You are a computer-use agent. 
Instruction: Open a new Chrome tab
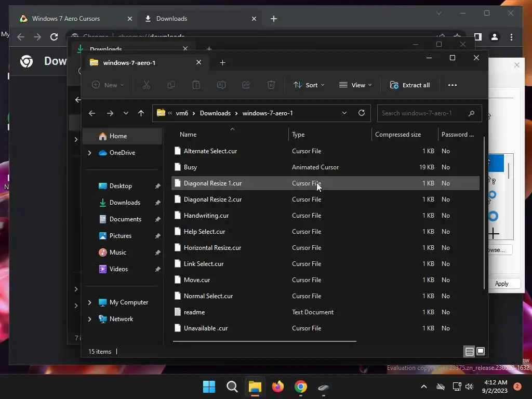tap(274, 19)
